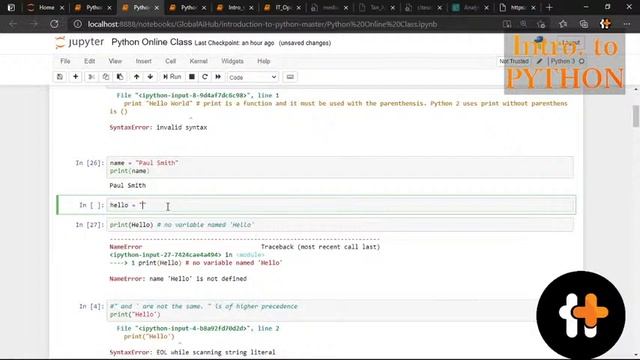Click the red NameError heading in traceback
Screen dimensions: 640x360
point(126,247)
